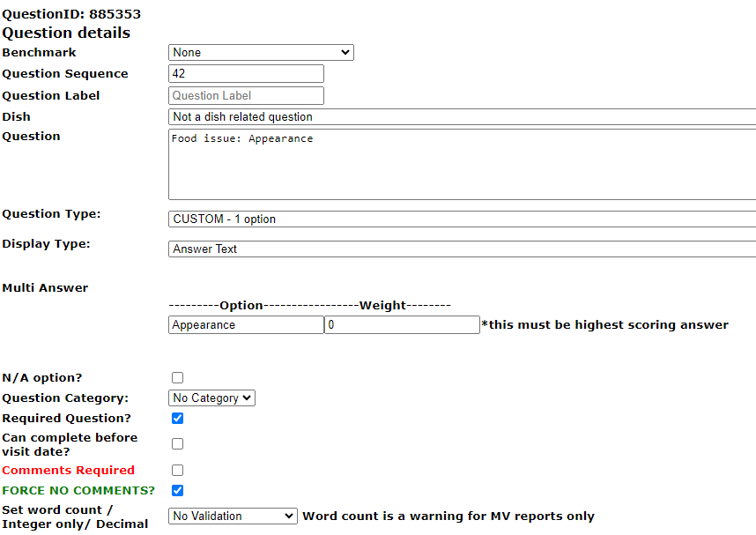Click inside the Question text area
This screenshot has height=535, width=756.
[462, 165]
